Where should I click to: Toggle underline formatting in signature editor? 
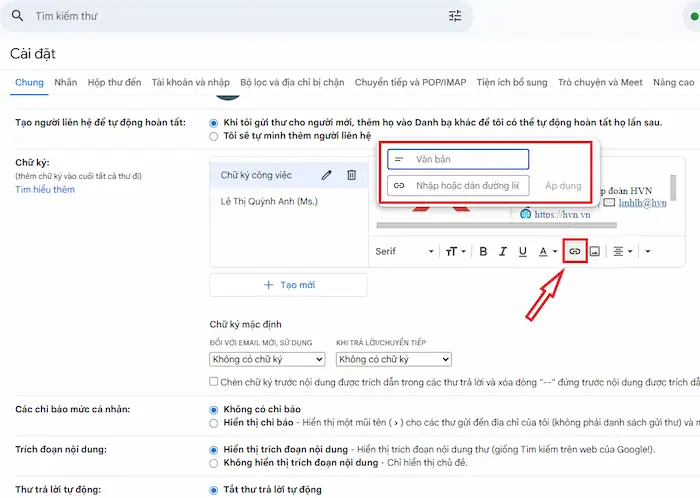tap(522, 251)
